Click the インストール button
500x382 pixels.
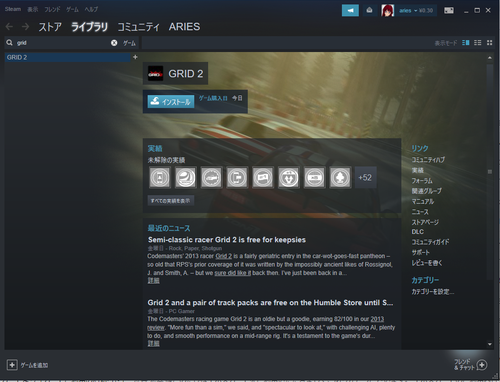coord(171,101)
